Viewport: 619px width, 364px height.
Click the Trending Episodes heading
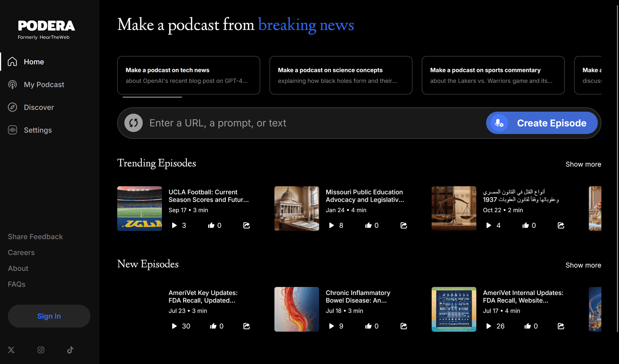click(x=157, y=163)
